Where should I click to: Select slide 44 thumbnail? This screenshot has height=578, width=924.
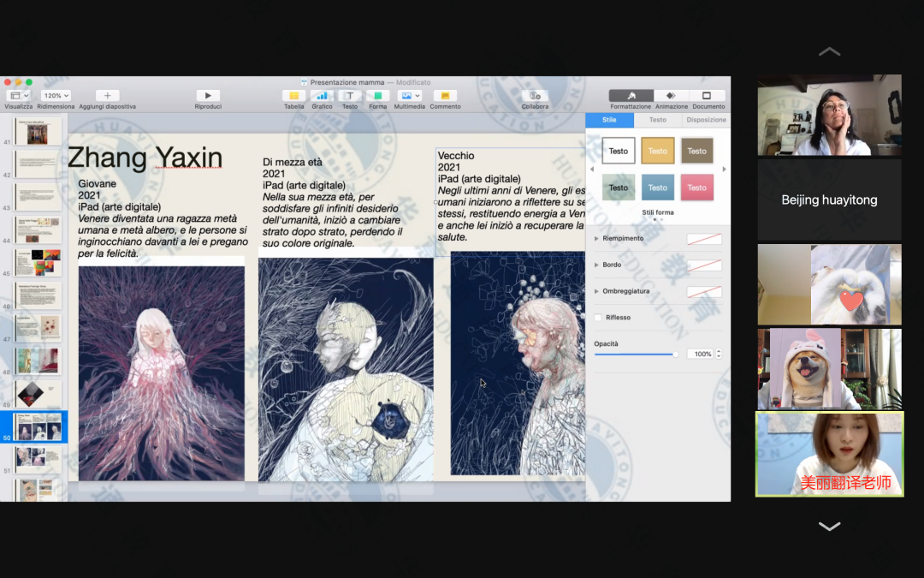38,230
